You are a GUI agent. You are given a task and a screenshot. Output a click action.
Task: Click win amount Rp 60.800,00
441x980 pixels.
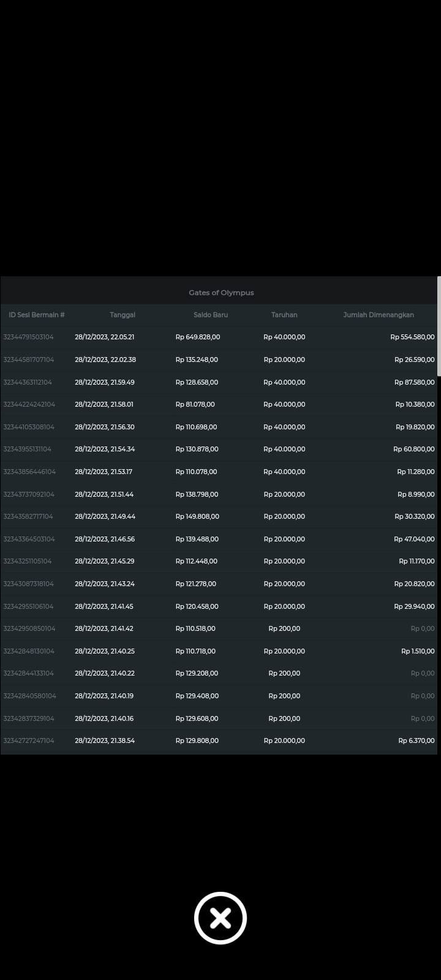click(x=414, y=449)
